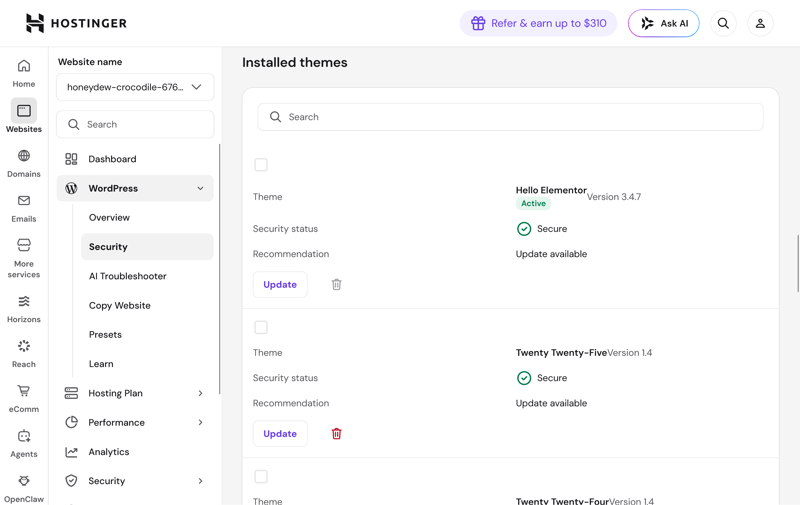Click Refer & earn up to $310
The image size is (800, 505).
tap(538, 23)
